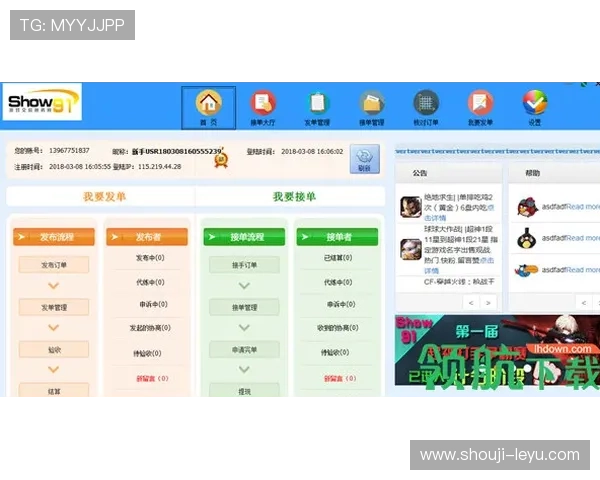
Task: Open receiver's 待验收(0) entry
Action: pyautogui.click(x=335, y=352)
